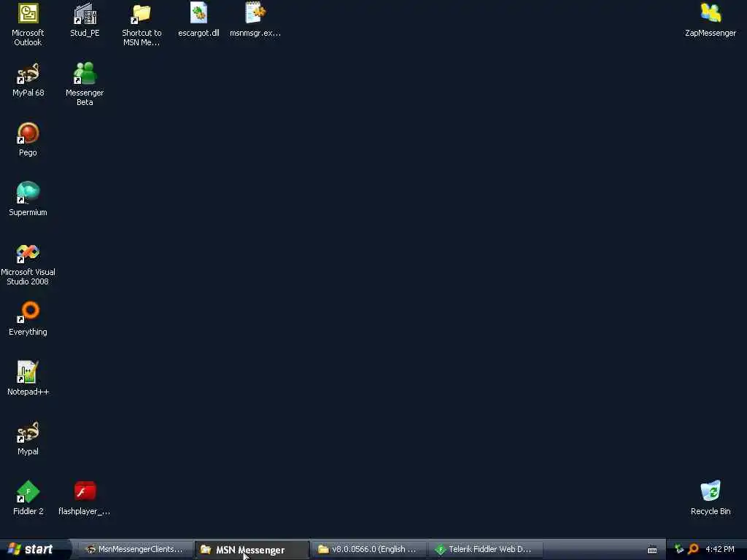Click the 4:42 PM system clock
The height and width of the screenshot is (560, 747).
tap(720, 549)
